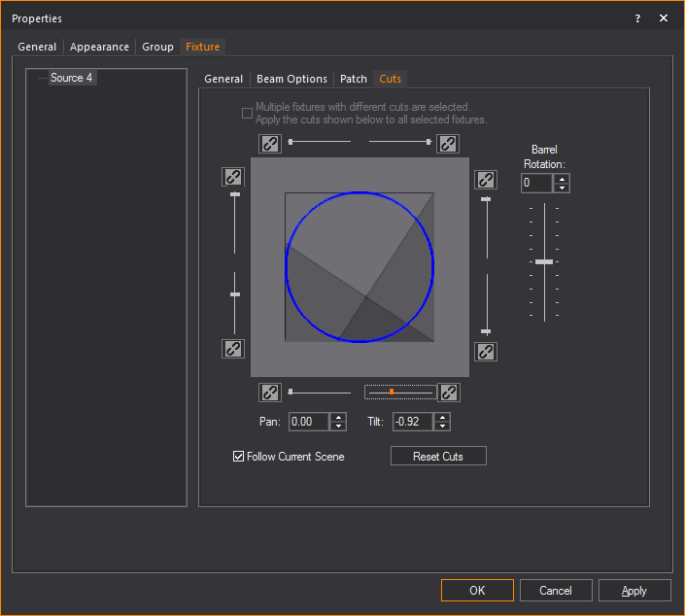Click the Barrel Rotation vertical slider handle
This screenshot has width=685, height=616.
click(544, 262)
